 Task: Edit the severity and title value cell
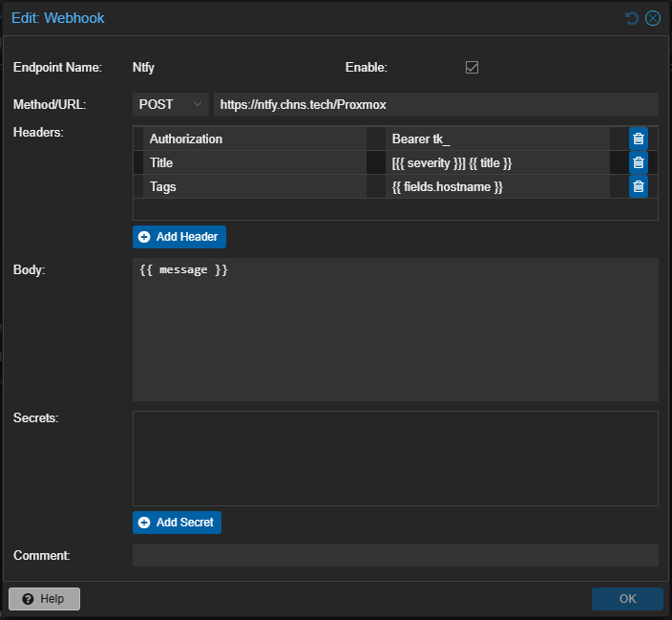(x=497, y=162)
